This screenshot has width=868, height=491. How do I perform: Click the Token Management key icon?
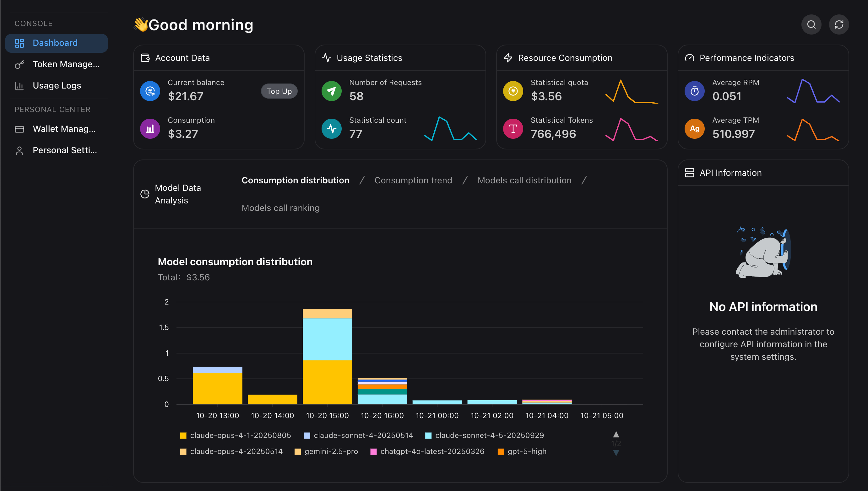(19, 64)
